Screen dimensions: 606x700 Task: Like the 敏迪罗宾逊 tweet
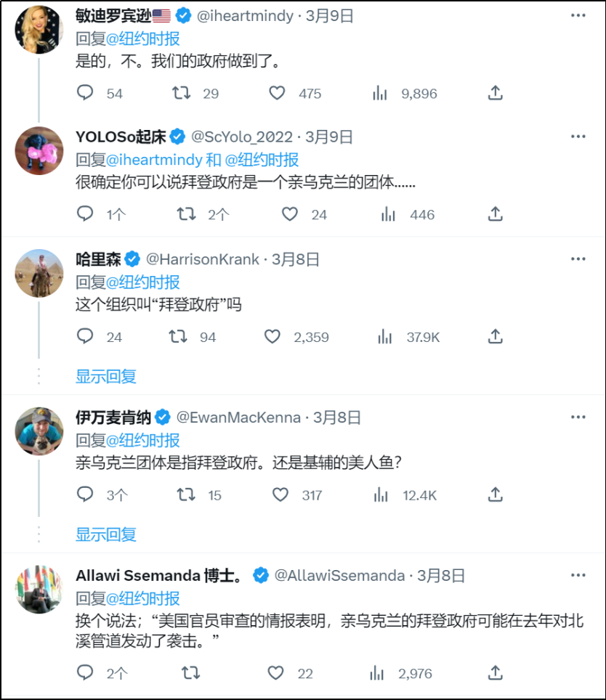click(277, 93)
